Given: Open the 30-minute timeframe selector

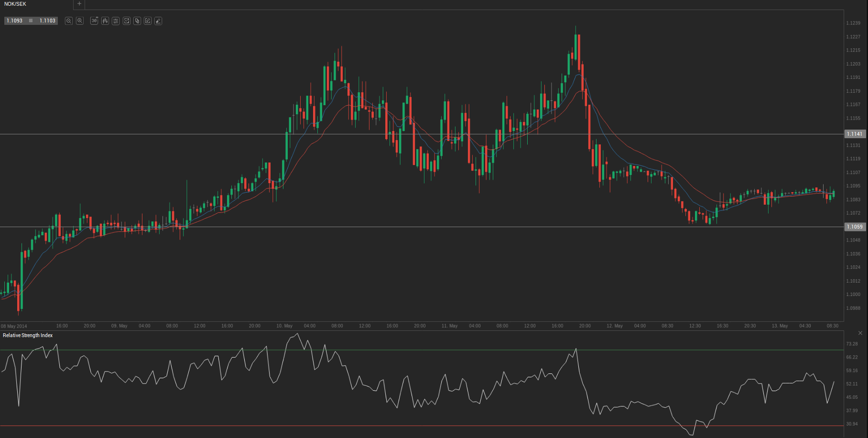Looking at the screenshot, I should [x=94, y=21].
